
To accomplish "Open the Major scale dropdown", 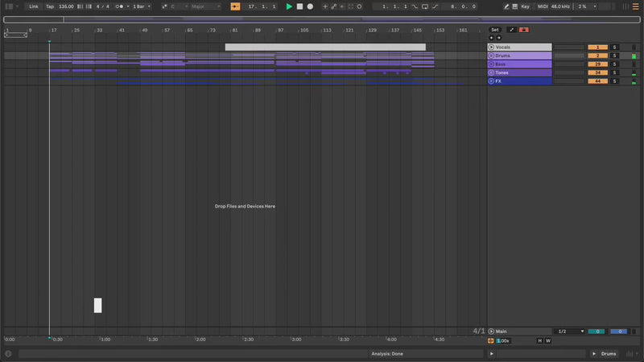I will pos(204,6).
